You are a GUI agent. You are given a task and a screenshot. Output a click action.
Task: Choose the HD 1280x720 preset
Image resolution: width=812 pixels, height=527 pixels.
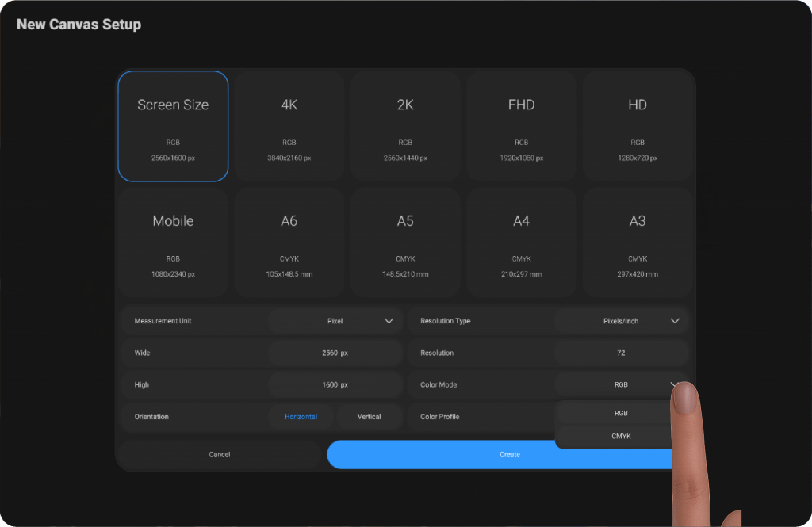pos(638,127)
